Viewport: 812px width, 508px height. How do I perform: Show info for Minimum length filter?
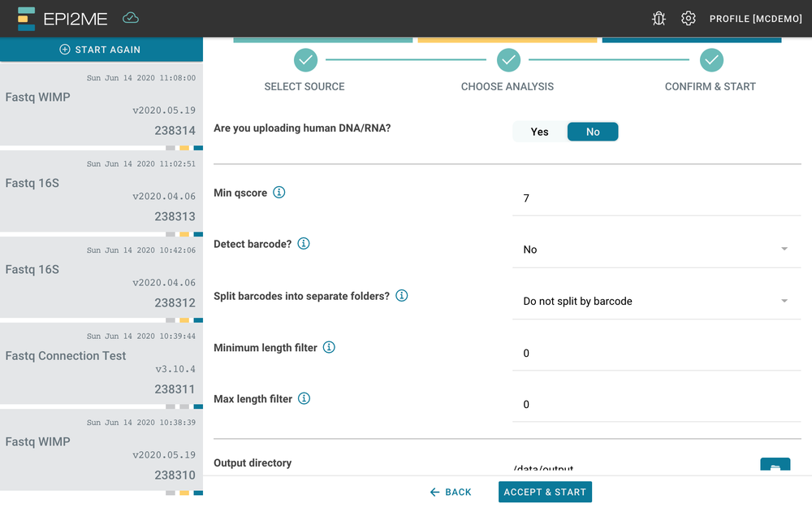click(x=329, y=347)
